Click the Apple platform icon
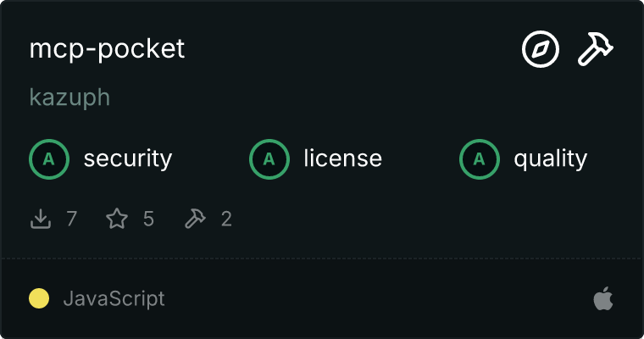Viewport: 644px width, 339px height. (603, 298)
